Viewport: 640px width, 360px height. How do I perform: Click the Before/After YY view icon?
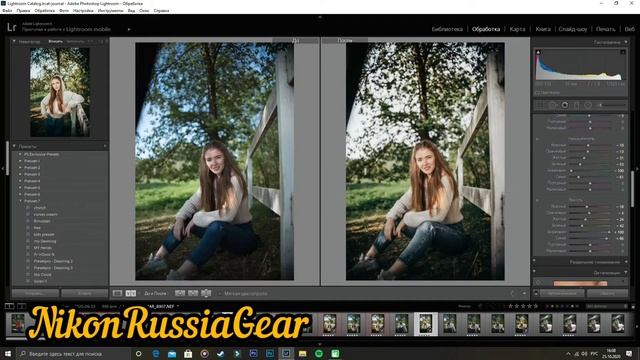(131, 293)
